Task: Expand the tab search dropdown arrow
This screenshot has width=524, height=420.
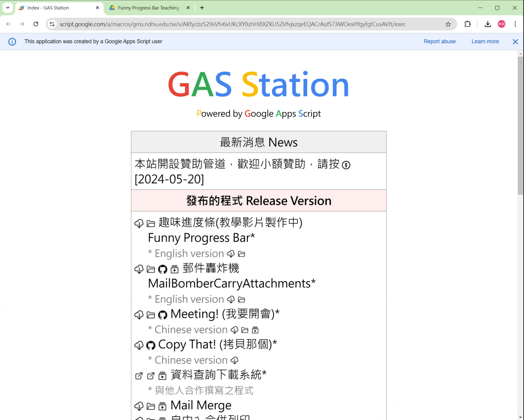Action: 8,8
